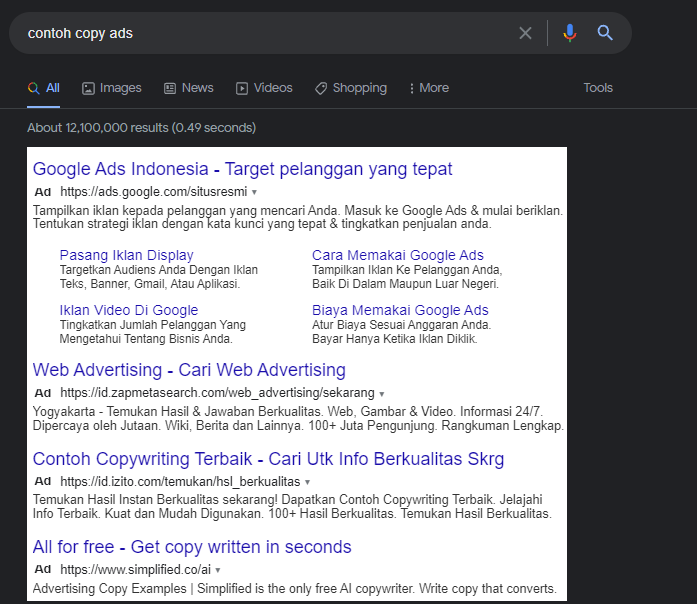Image resolution: width=697 pixels, height=604 pixels.
Task: Click the News tab newspaper icon
Action: pos(170,88)
